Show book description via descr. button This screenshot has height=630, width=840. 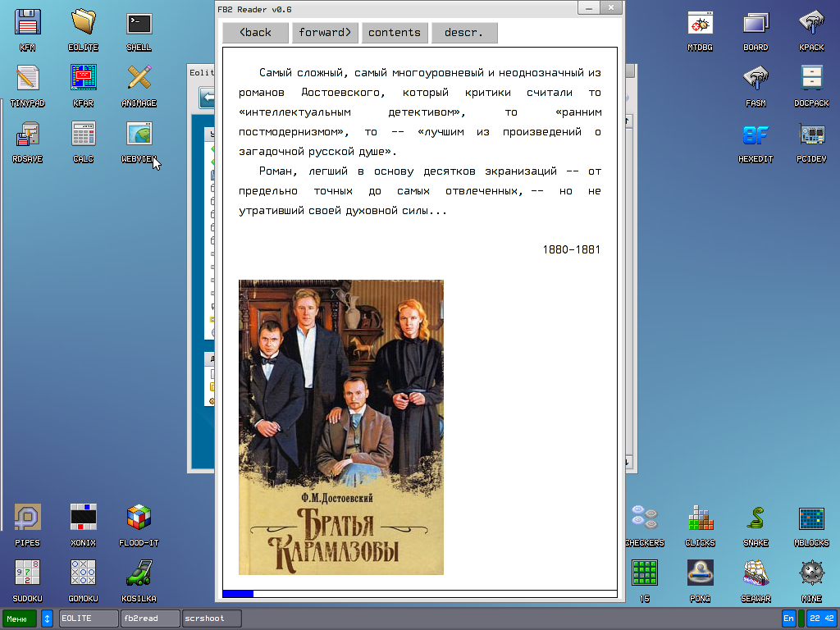(x=464, y=33)
